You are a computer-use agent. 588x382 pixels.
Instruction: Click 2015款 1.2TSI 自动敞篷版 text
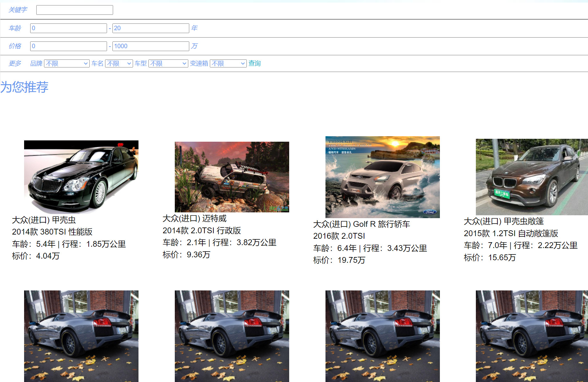click(511, 234)
